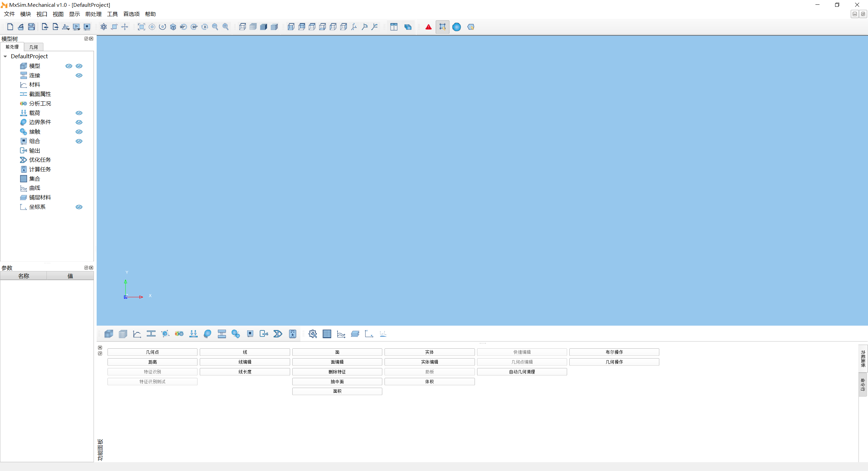Save project with floppy disk icon
This screenshot has width=868, height=471.
32,27
